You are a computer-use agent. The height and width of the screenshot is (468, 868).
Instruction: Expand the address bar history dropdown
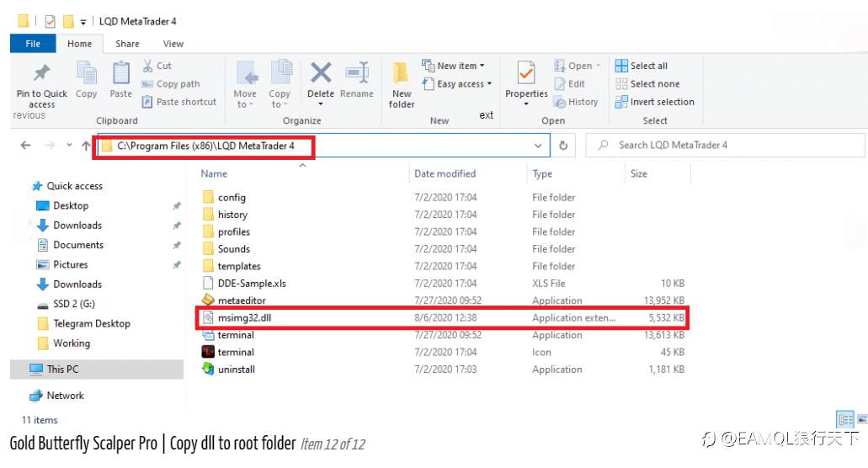537,146
